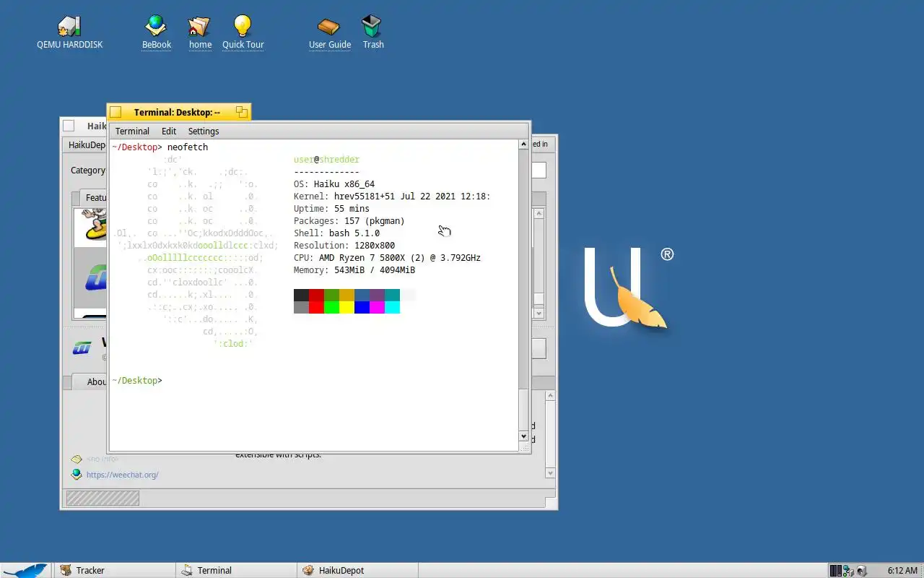Viewport: 924px width, 578px height.
Task: Close the HaikuDepot window
Action: point(69,126)
